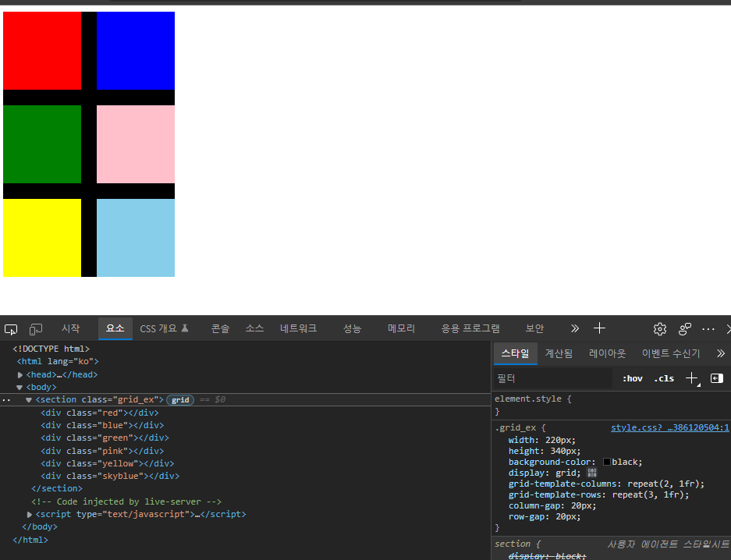Collapse the section grid_ex node
Screen dimensions: 731x560
[29, 400]
